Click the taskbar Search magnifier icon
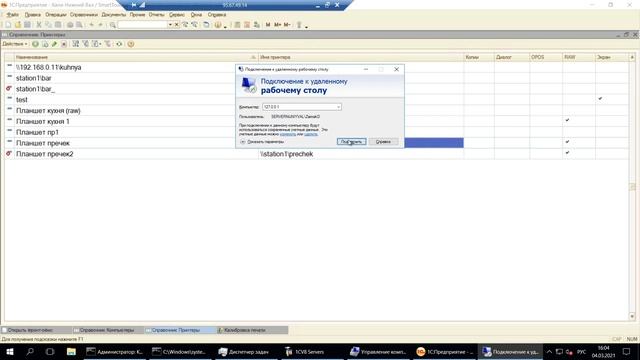This screenshot has width=640, height=360. [30, 351]
